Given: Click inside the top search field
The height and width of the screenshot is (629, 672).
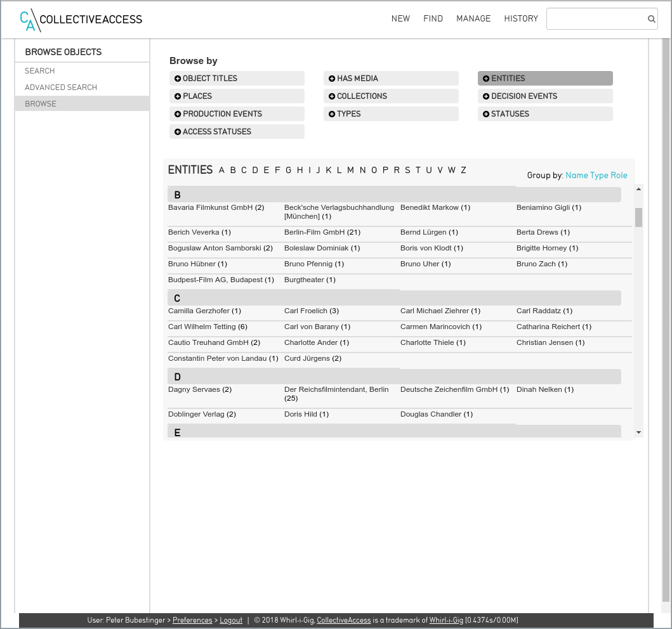Looking at the screenshot, I should (595, 19).
